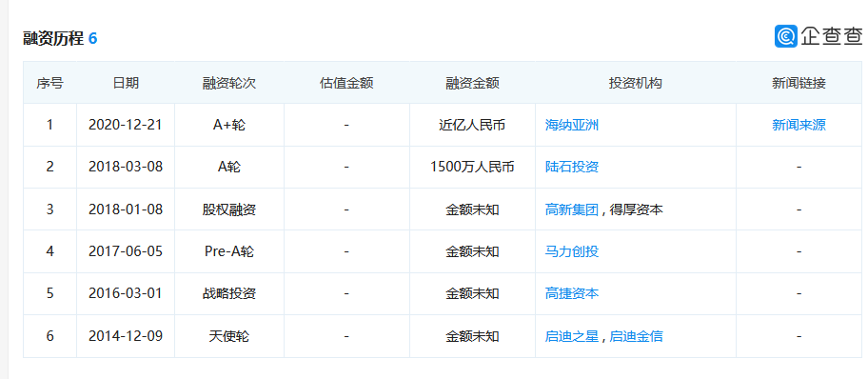The width and height of the screenshot is (868, 379).
Task: Click the Pre-A轮 round cell
Action: pos(229,251)
